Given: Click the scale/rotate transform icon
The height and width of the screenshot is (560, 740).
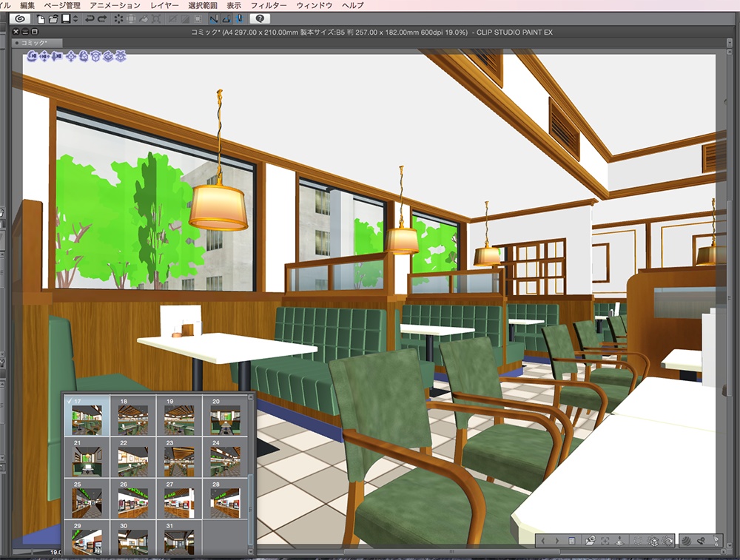Looking at the screenshot, I should tap(157, 19).
